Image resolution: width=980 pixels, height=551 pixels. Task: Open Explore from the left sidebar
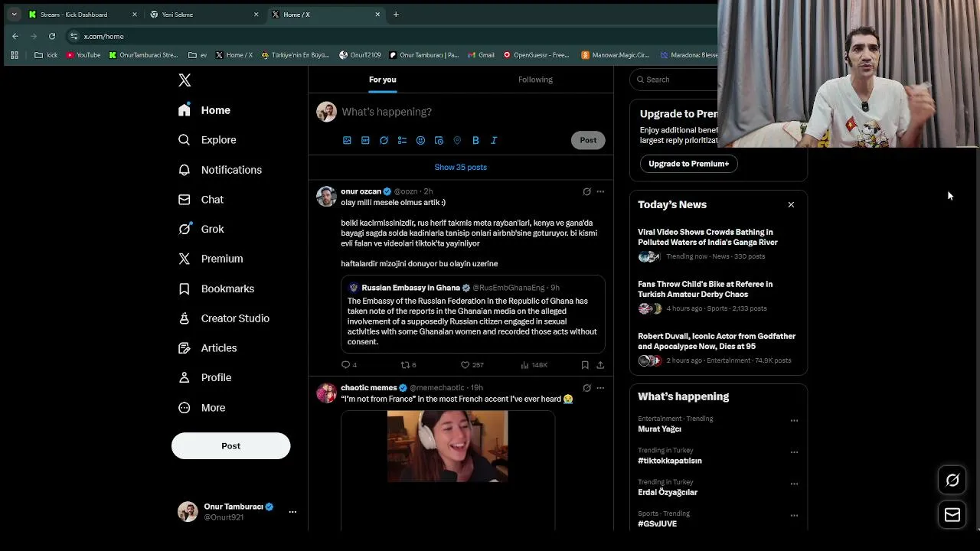(x=207, y=140)
